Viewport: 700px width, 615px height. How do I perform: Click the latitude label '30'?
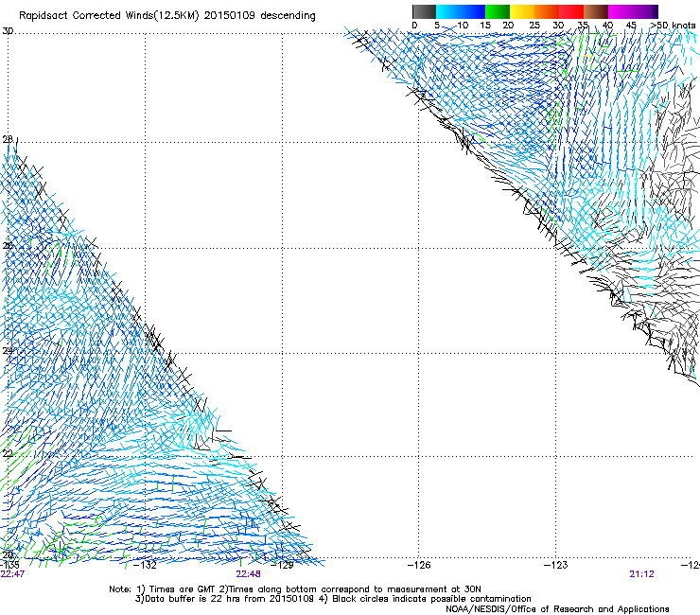click(x=8, y=31)
